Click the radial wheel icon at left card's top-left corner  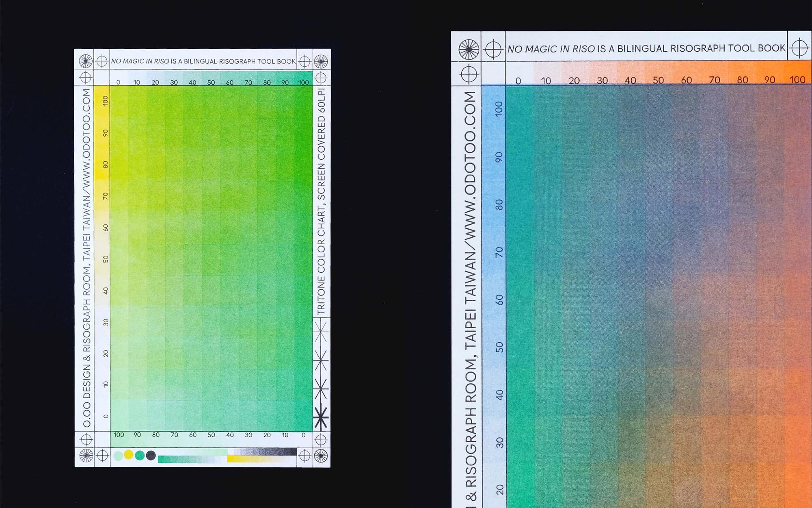click(x=86, y=61)
